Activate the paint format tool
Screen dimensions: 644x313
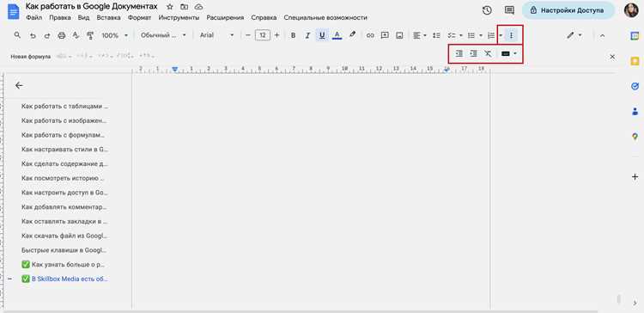(x=90, y=36)
